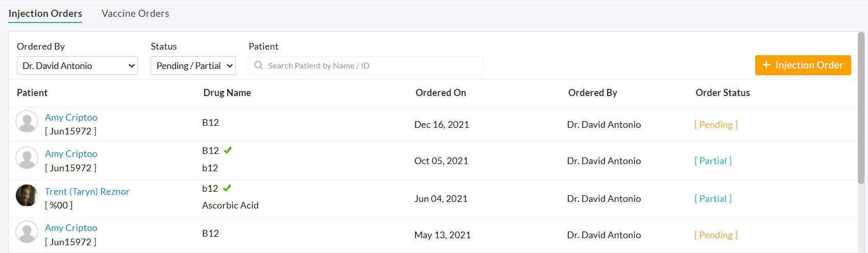The image size is (868, 253).
Task: Switch to Vaccine Orders tab
Action: pos(135,14)
